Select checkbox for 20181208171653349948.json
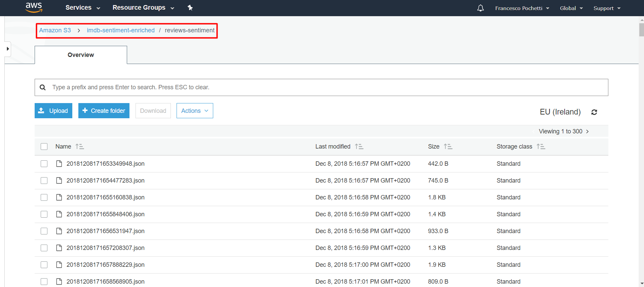This screenshot has width=644, height=287. [x=44, y=164]
